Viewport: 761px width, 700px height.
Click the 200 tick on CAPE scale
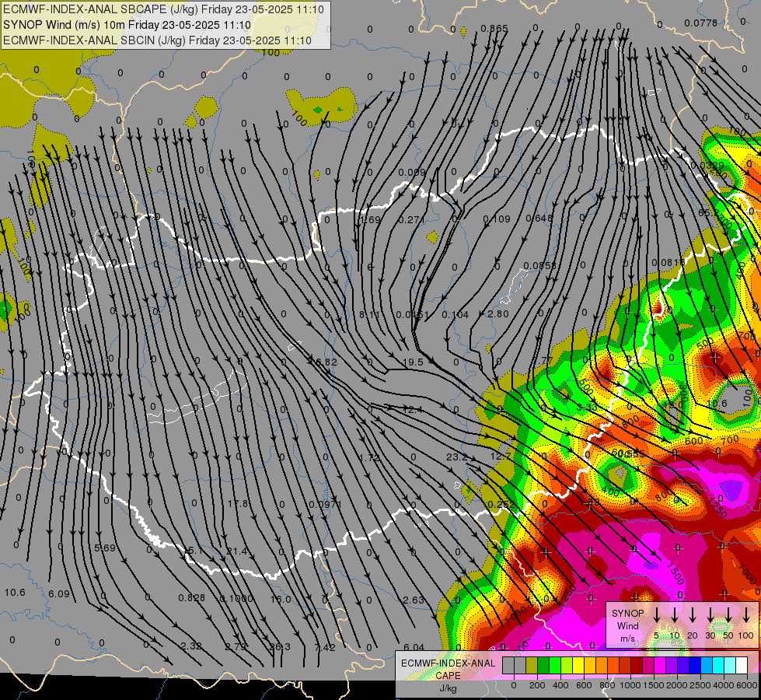[x=537, y=685]
